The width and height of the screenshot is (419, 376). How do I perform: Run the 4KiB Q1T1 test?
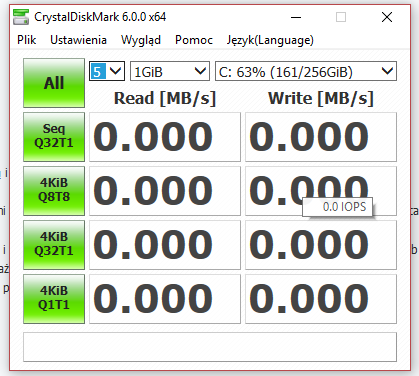tap(54, 299)
